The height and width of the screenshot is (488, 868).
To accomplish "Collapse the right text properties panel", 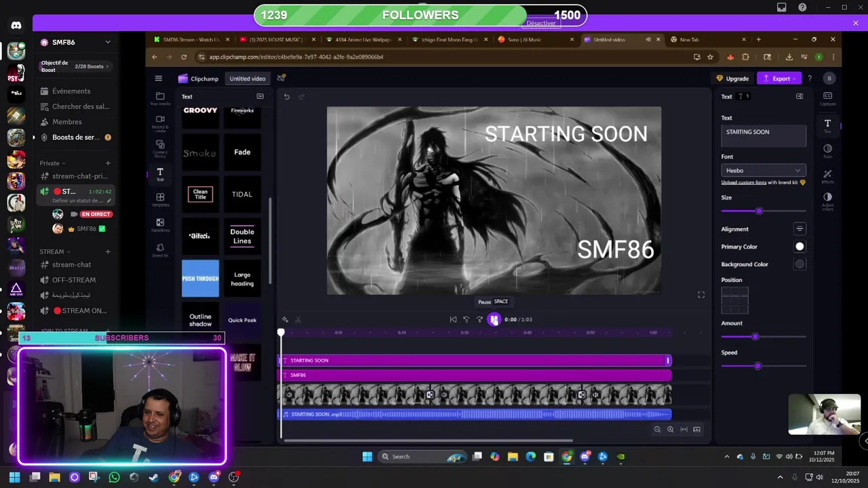I will tap(800, 96).
